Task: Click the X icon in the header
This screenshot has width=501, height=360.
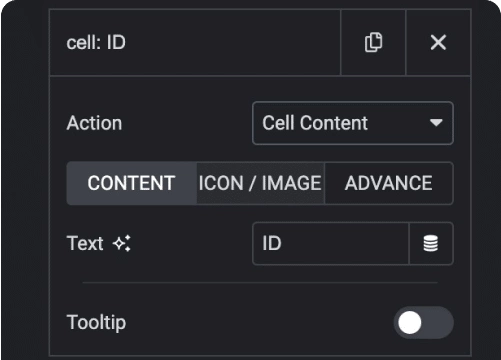Action: (x=438, y=42)
